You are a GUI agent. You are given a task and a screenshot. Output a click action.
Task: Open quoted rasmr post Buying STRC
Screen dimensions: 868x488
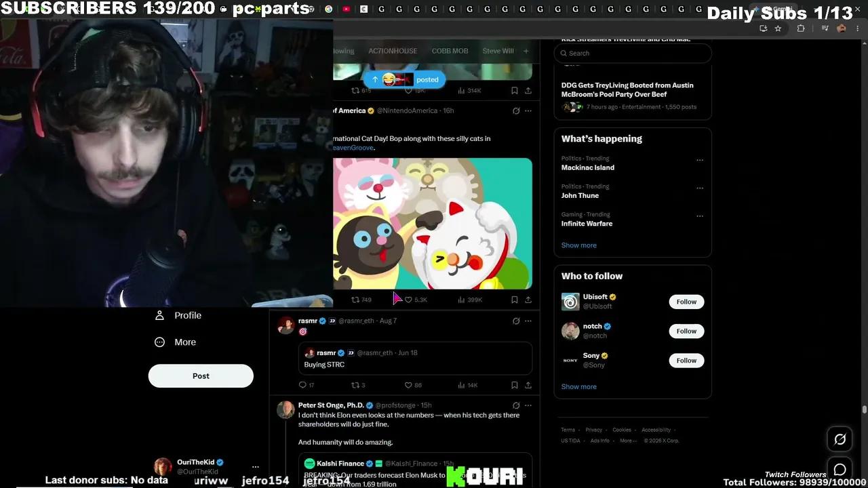[x=415, y=359]
